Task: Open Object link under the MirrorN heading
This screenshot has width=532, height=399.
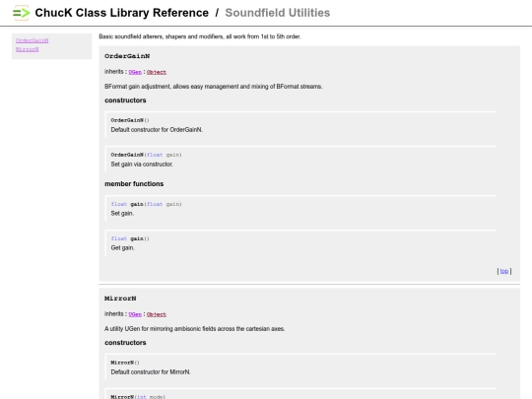Action: 157,314
